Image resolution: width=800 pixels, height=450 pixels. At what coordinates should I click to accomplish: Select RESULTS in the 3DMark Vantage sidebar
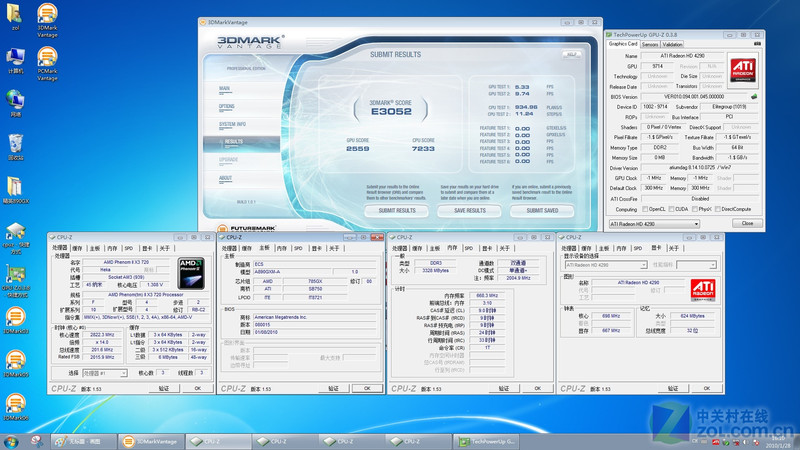233,141
